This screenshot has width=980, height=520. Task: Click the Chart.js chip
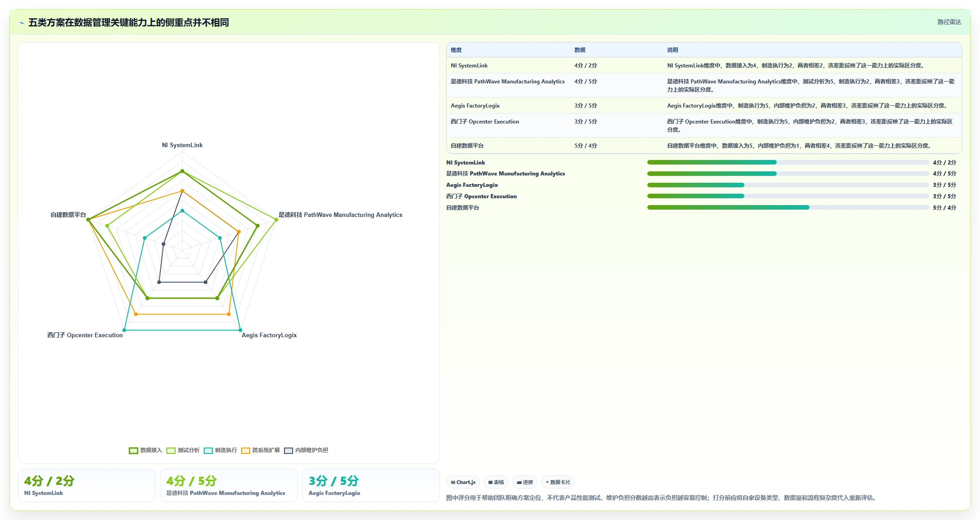coord(463,482)
